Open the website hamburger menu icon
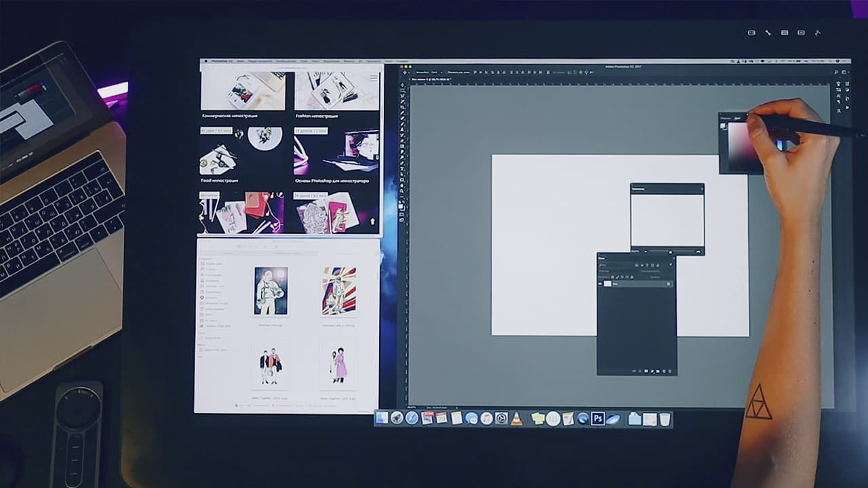The height and width of the screenshot is (488, 868). tap(374, 78)
